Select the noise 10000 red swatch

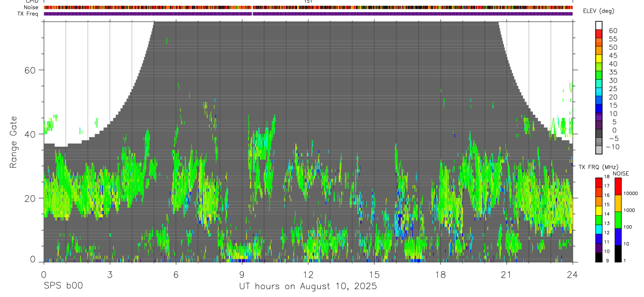618,186
